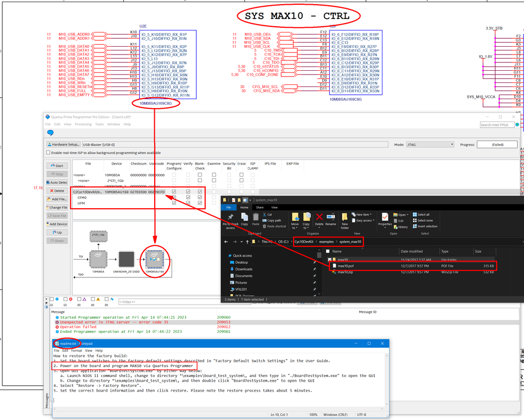Click Select all in Explorer ribbon
524x420 pixels.
[x=421, y=214]
